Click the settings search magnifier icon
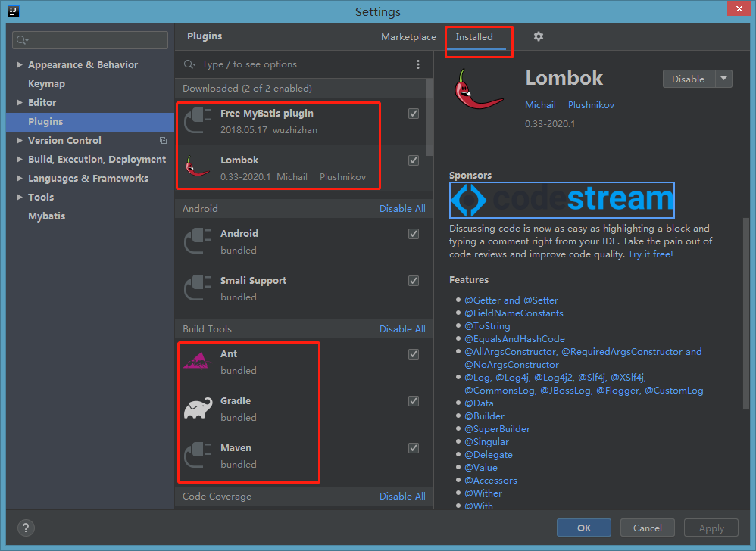The width and height of the screenshot is (756, 551). pos(22,40)
